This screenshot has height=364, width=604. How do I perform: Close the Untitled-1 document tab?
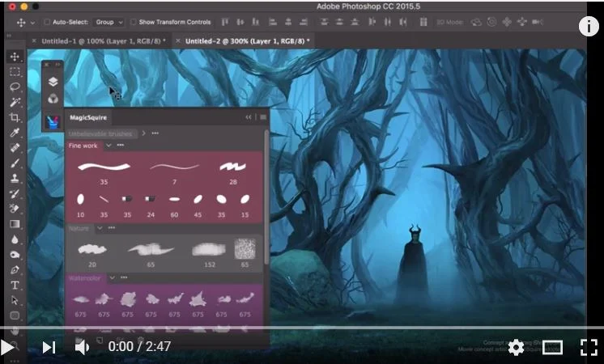tap(34, 40)
